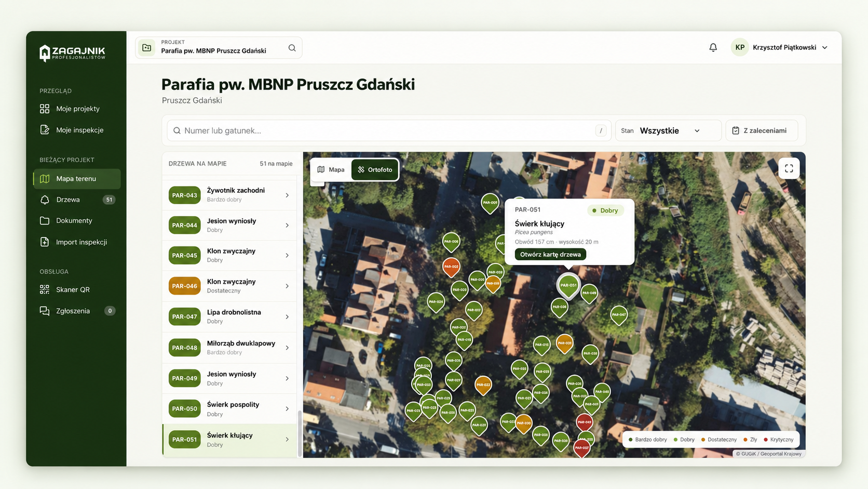Expand PAR-043 Żywotnik zachodni row chevron
The height and width of the screenshot is (489, 868).
click(287, 195)
